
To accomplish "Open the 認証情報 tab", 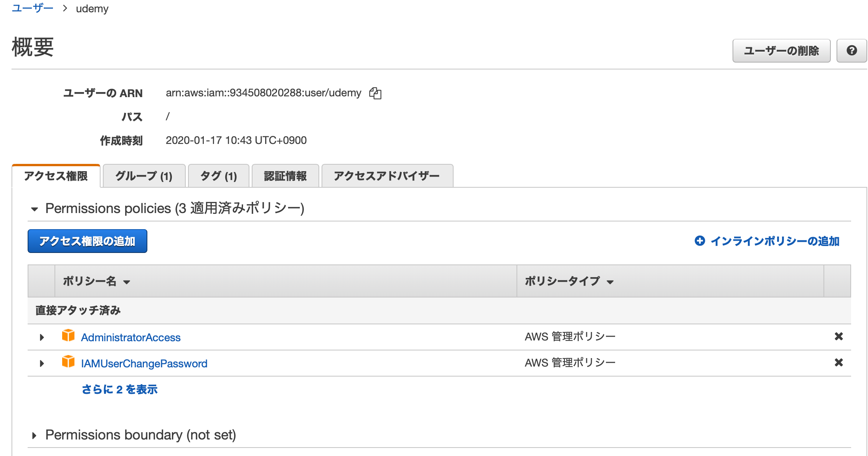I will tap(285, 176).
